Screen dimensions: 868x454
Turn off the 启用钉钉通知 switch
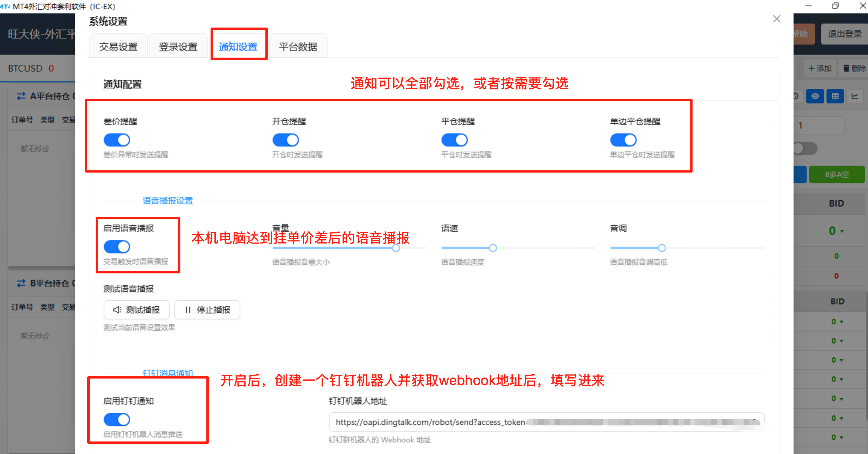click(x=117, y=420)
